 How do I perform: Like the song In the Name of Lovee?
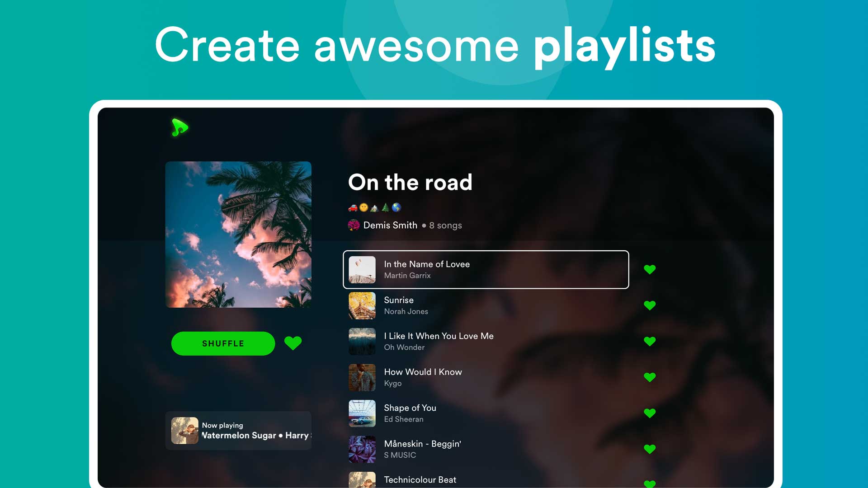click(x=650, y=269)
